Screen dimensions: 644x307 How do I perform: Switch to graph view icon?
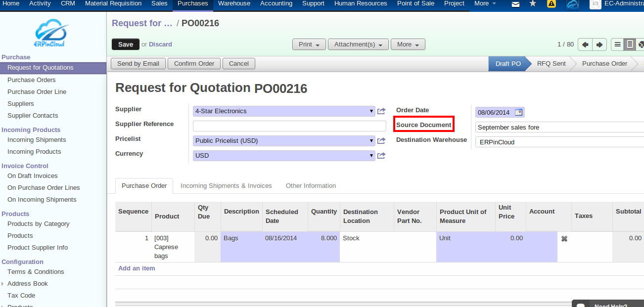[x=641, y=44]
